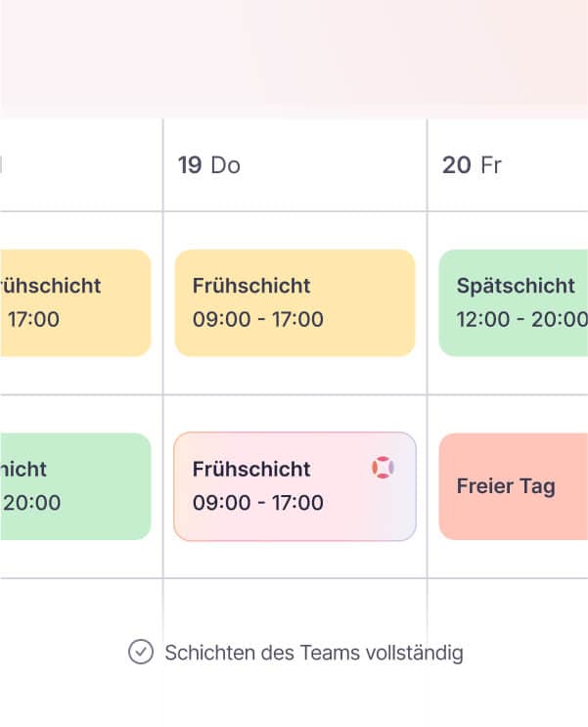Select the 20 Fr day header
This screenshot has width=588, height=727.
(x=472, y=165)
